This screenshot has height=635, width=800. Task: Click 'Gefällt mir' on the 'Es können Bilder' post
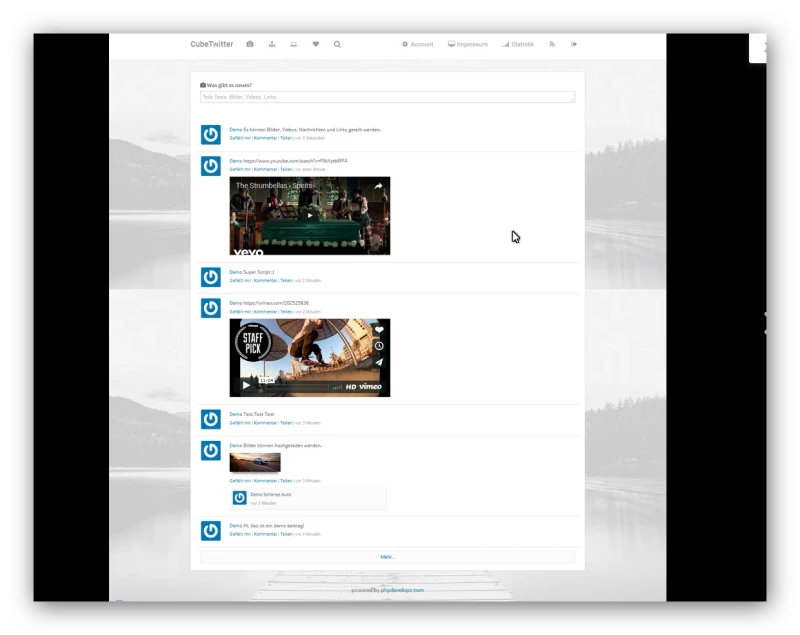pos(240,138)
